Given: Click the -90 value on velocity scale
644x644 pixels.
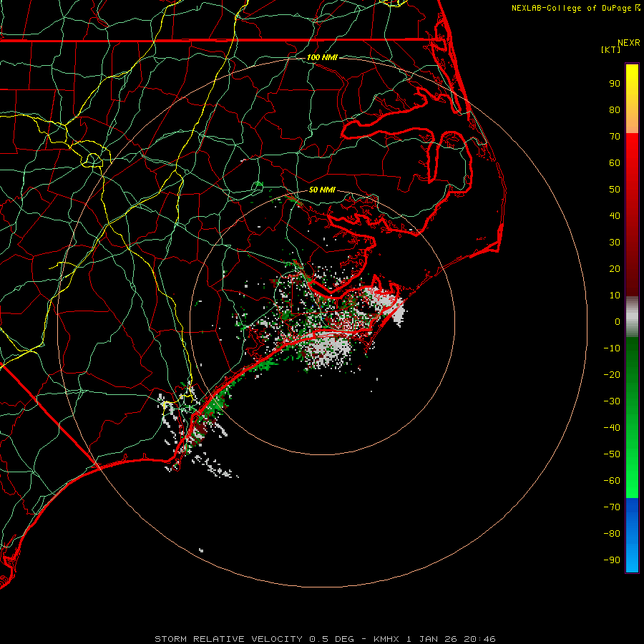Looking at the screenshot, I should coord(612,560).
